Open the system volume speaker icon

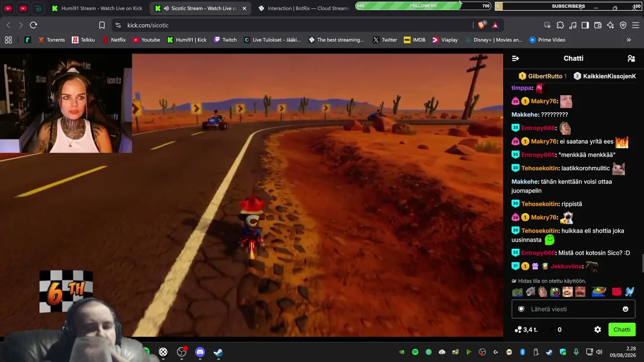pos(599,352)
